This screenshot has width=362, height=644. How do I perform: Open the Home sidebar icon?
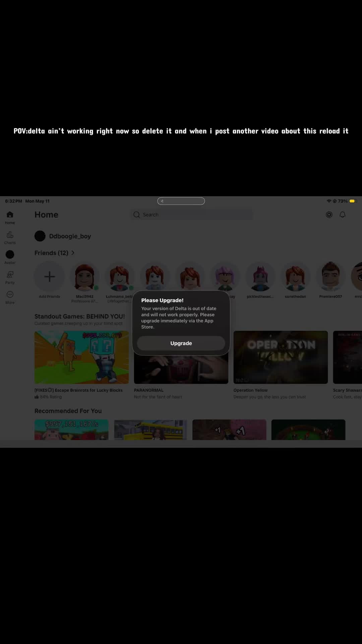[10, 217]
